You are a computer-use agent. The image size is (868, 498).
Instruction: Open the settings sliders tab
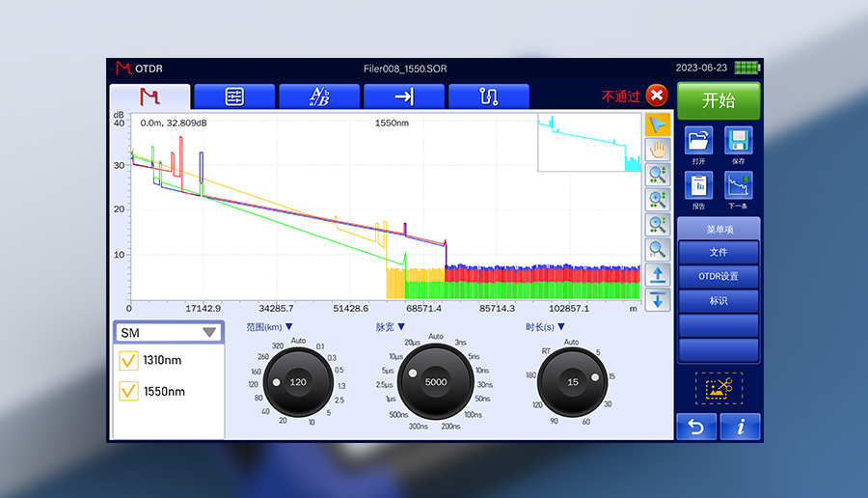234,97
